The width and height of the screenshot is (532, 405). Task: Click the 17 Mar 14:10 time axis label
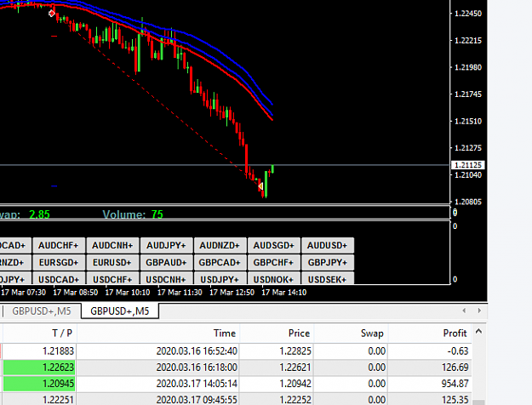click(x=284, y=293)
